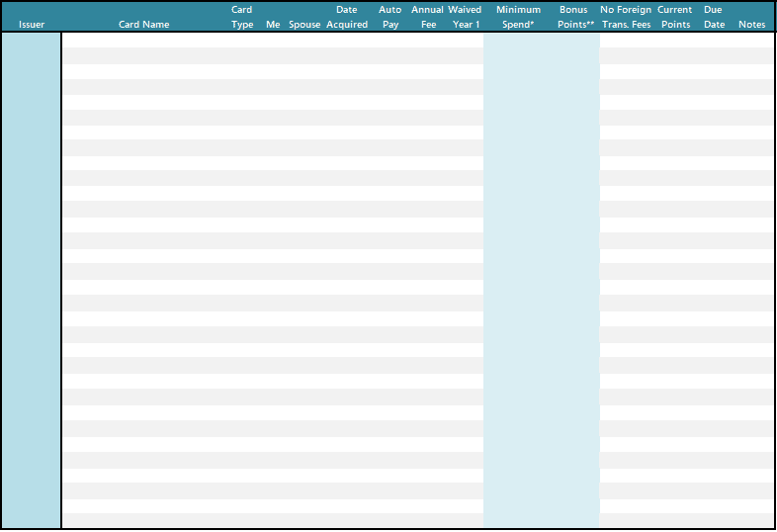
Task: Select the Minimum Spend* header
Action: click(x=518, y=17)
